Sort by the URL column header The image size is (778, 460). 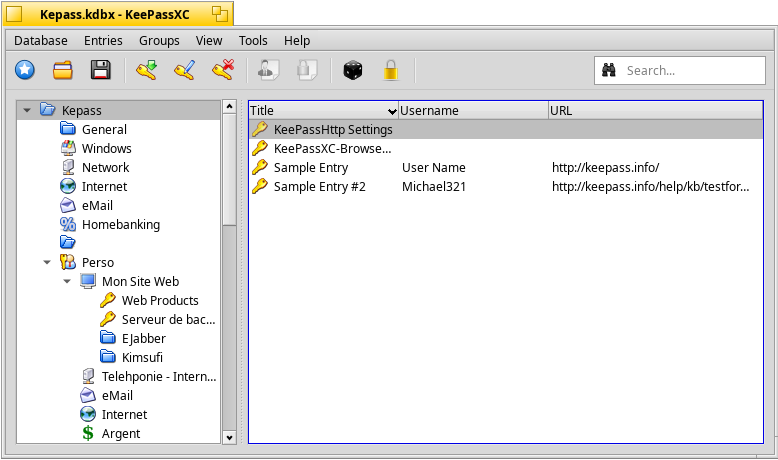655,110
